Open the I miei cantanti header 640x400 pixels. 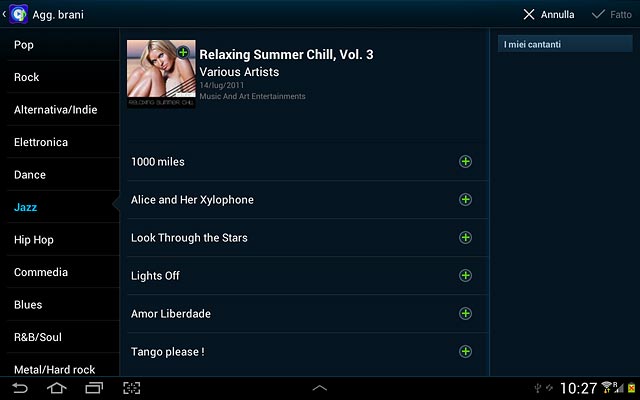(x=565, y=44)
